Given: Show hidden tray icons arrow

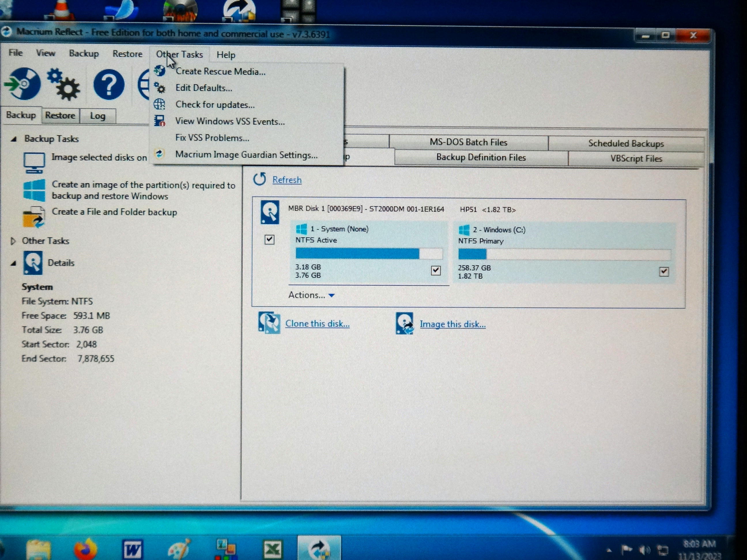Looking at the screenshot, I should (609, 550).
